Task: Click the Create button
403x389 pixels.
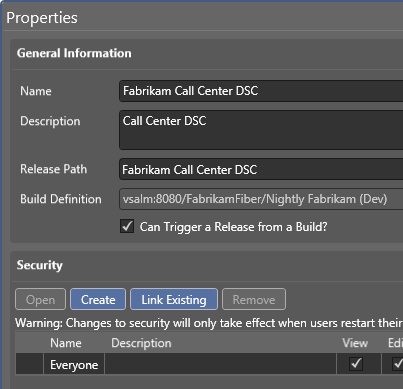Action: [98, 299]
